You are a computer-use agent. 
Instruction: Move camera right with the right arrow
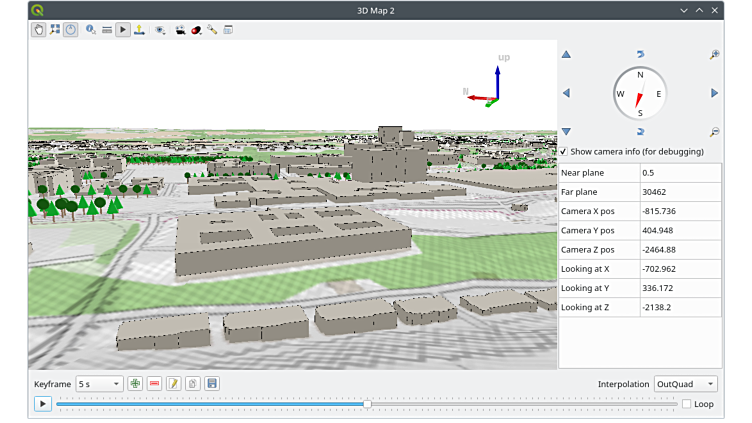[714, 93]
